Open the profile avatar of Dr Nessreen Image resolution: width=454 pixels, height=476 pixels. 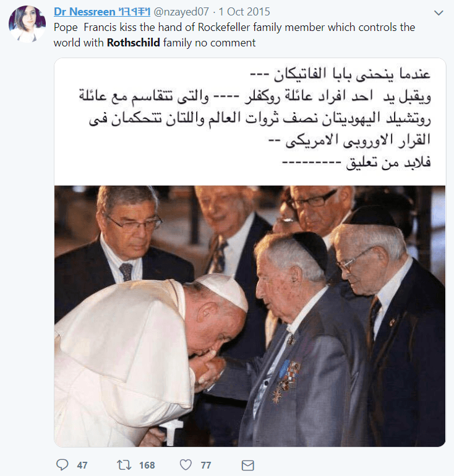tap(27, 24)
